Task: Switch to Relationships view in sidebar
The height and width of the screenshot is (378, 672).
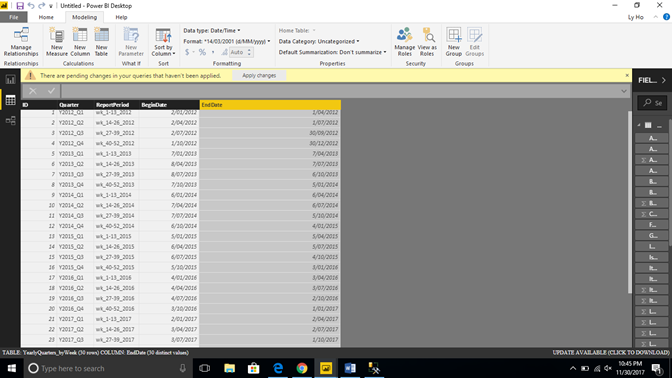Action: 10,120
